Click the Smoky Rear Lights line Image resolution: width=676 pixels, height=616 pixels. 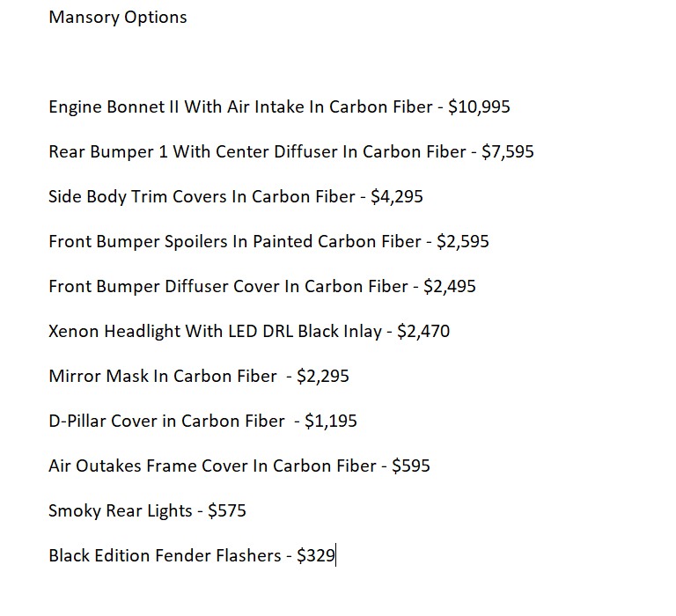pos(148,510)
